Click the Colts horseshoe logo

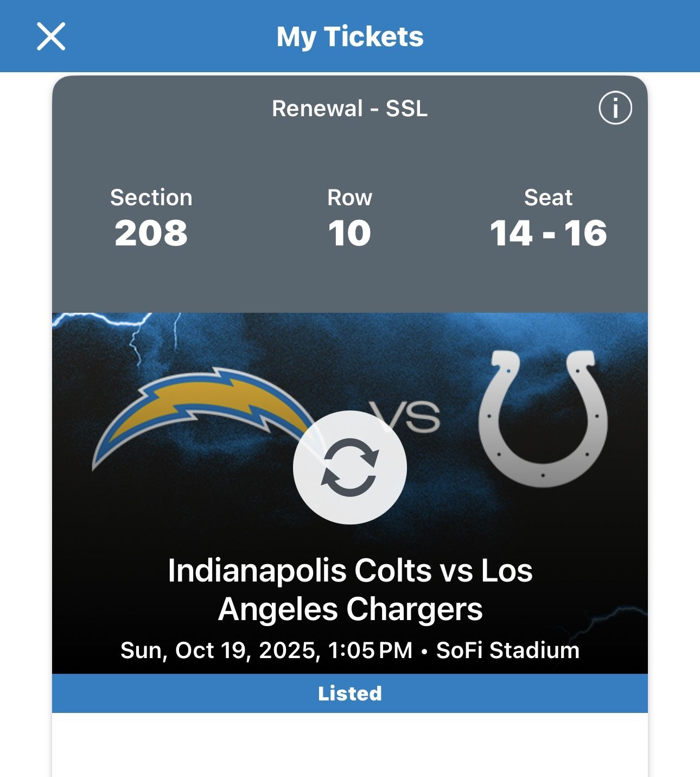pyautogui.click(x=543, y=418)
